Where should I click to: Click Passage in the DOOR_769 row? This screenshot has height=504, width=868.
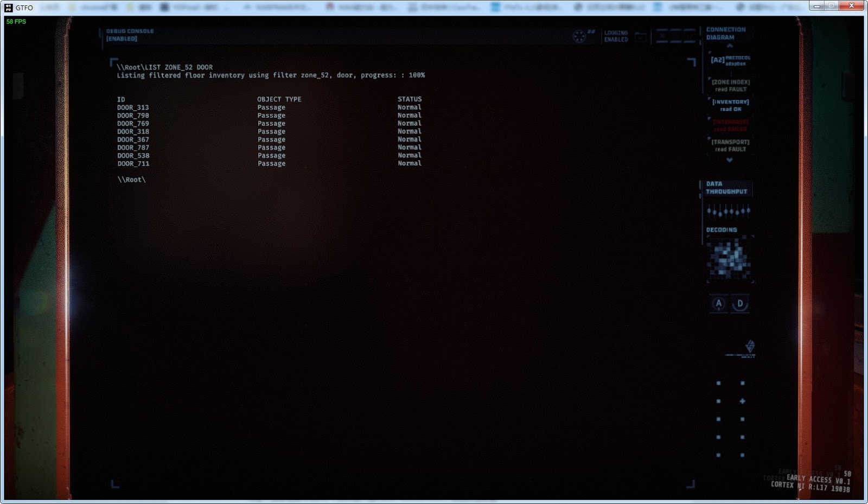pyautogui.click(x=271, y=123)
